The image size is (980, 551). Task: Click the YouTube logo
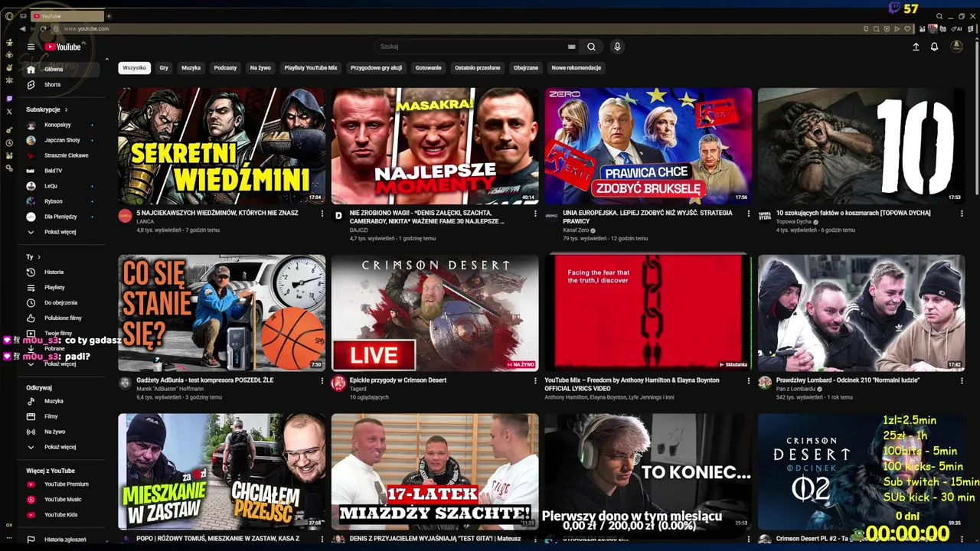[x=64, y=47]
